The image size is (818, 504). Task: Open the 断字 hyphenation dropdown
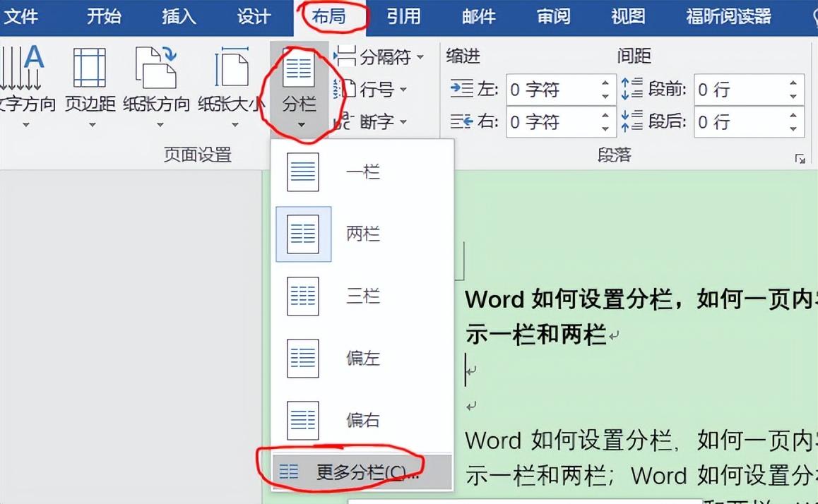370,122
